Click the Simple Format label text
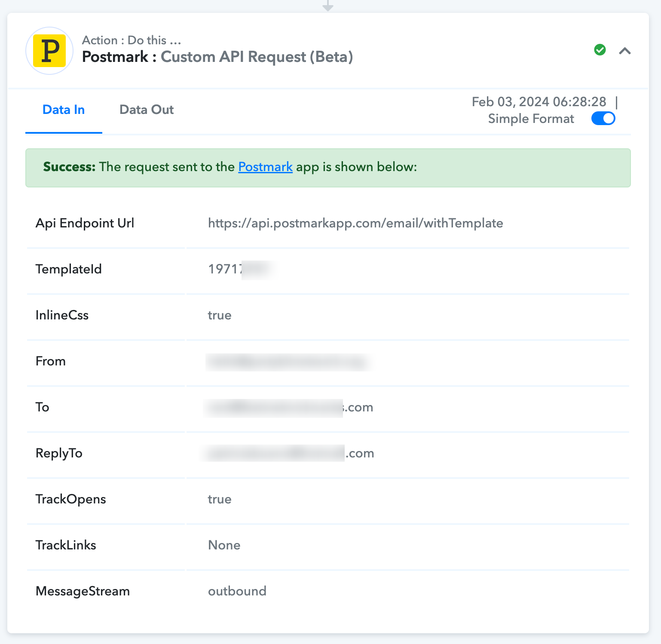Screen dimensions: 661x644 pos(531,119)
